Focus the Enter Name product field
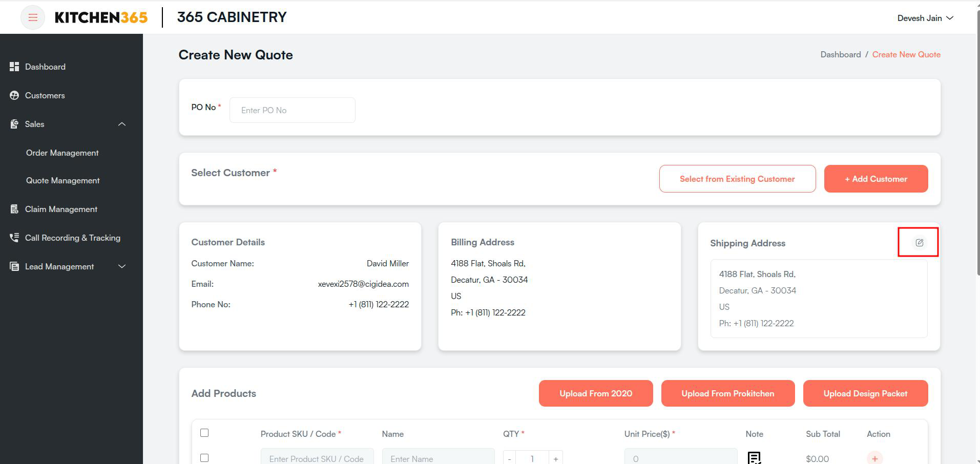Image resolution: width=980 pixels, height=464 pixels. coord(439,457)
